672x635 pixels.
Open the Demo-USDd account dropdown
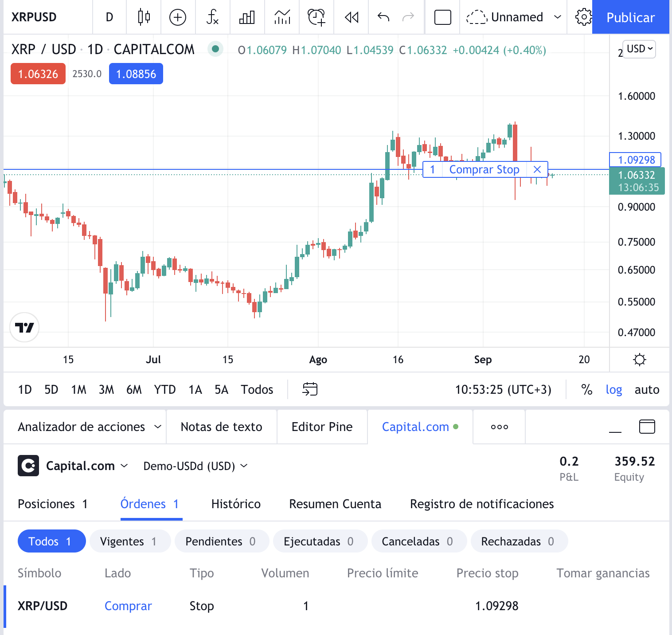pyautogui.click(x=195, y=466)
